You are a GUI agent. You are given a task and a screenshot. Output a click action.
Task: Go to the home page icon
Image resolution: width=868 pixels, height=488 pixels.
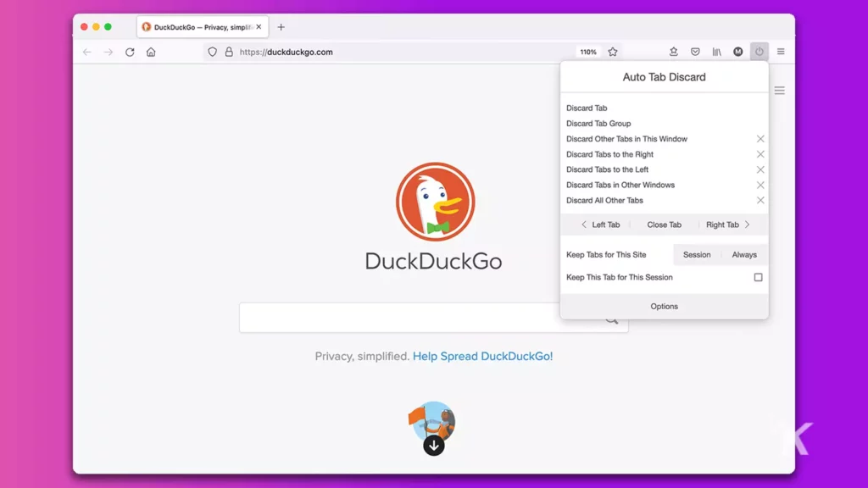(151, 52)
